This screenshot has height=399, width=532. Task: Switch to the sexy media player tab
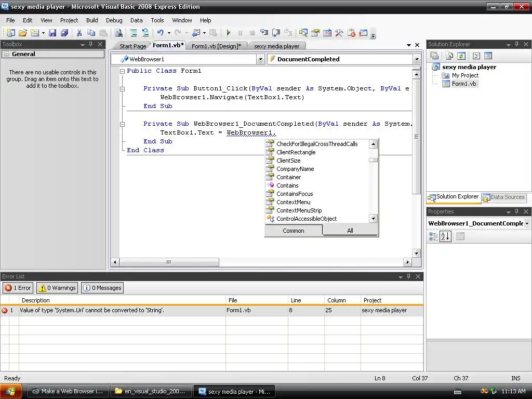pos(276,46)
